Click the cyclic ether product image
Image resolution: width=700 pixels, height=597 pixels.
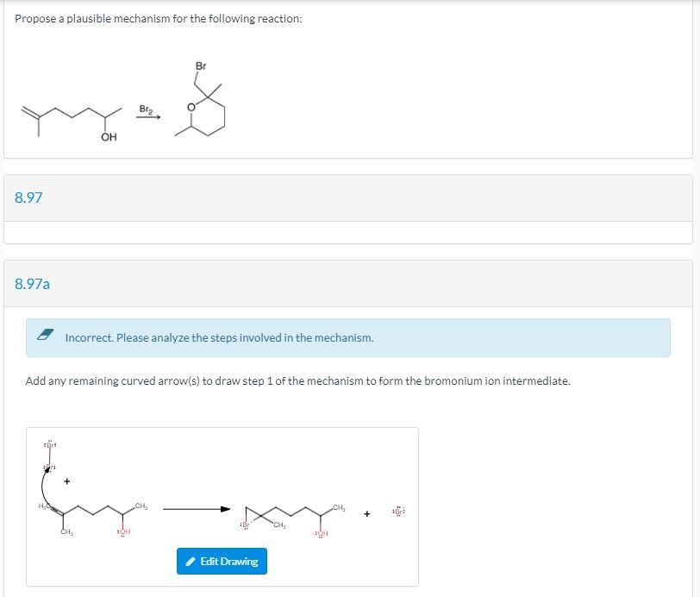tap(207, 108)
